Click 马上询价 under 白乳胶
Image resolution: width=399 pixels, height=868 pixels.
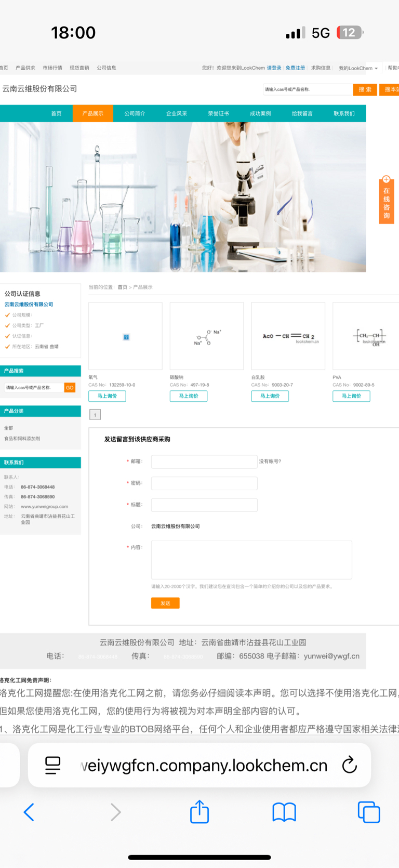pyautogui.click(x=270, y=396)
